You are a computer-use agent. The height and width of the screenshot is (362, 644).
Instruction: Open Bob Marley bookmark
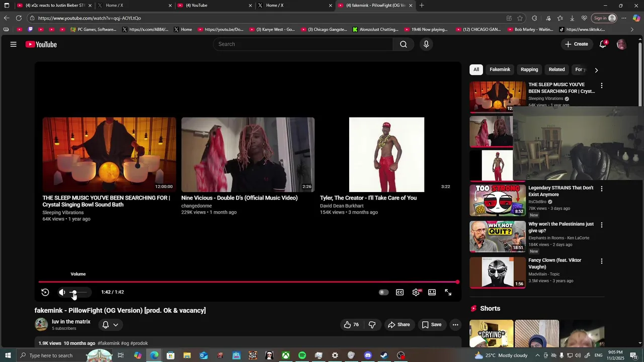(x=530, y=30)
